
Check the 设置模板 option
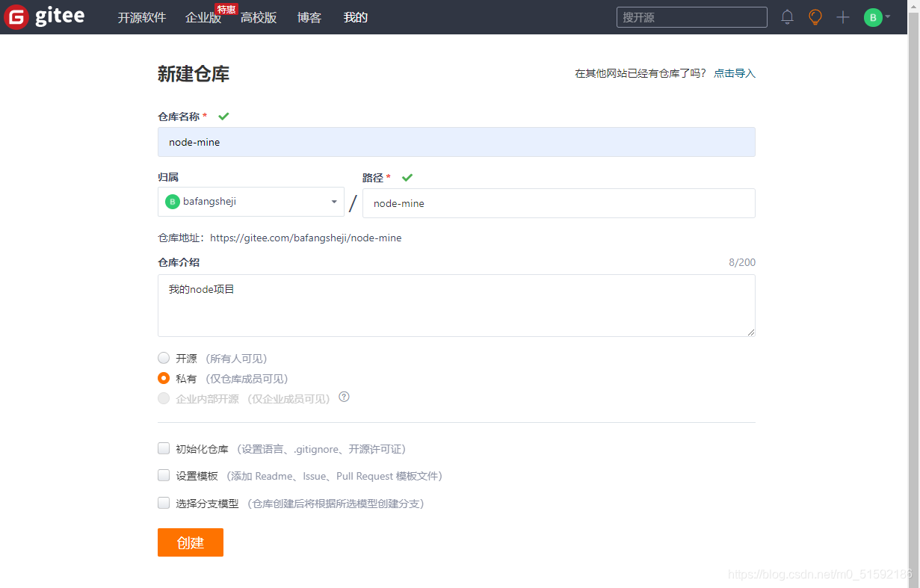[164, 475]
